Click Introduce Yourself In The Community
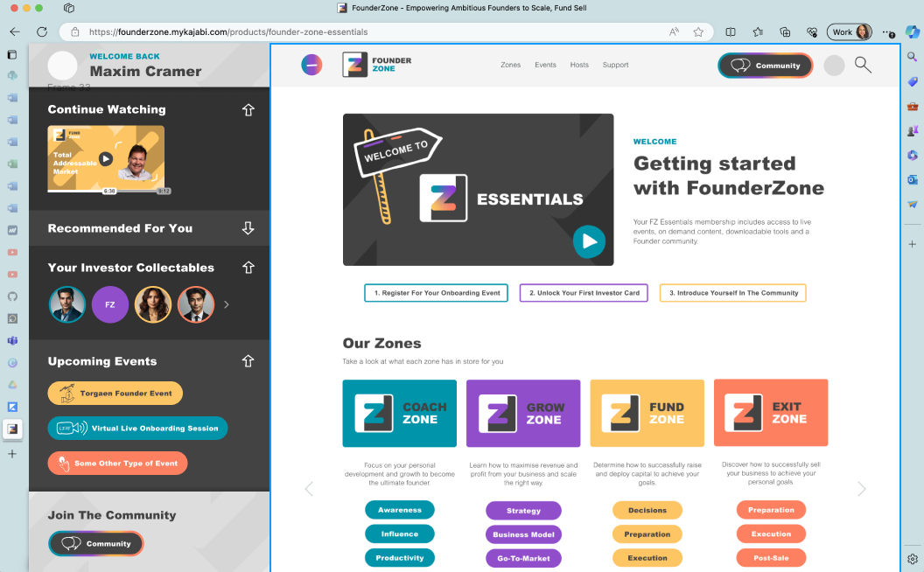The height and width of the screenshot is (572, 924). click(x=733, y=293)
